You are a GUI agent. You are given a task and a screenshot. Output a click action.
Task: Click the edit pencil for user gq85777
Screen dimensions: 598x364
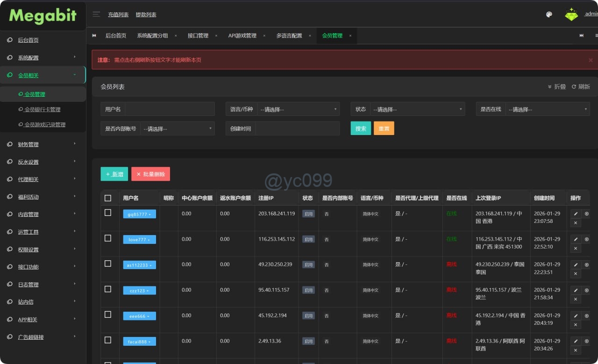click(x=576, y=214)
